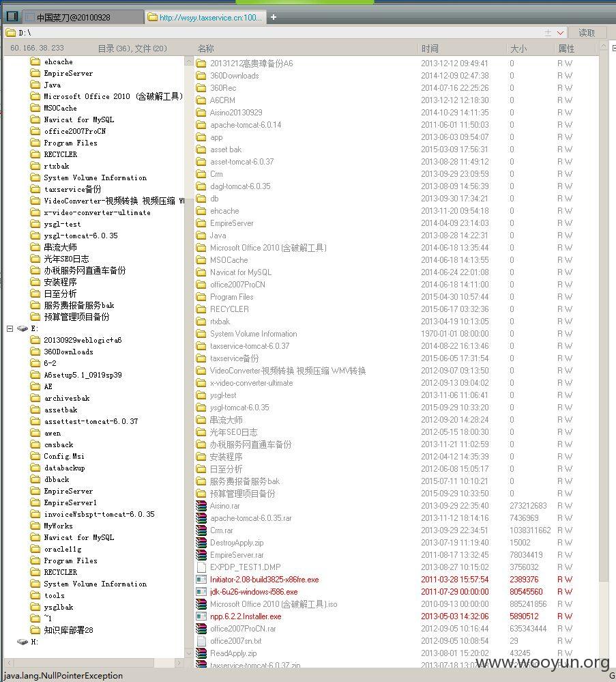Image resolution: width=616 pixels, height=682 pixels.
Task: Click taxservice-tomcat-6.0.37 folder icon
Action: (x=201, y=346)
